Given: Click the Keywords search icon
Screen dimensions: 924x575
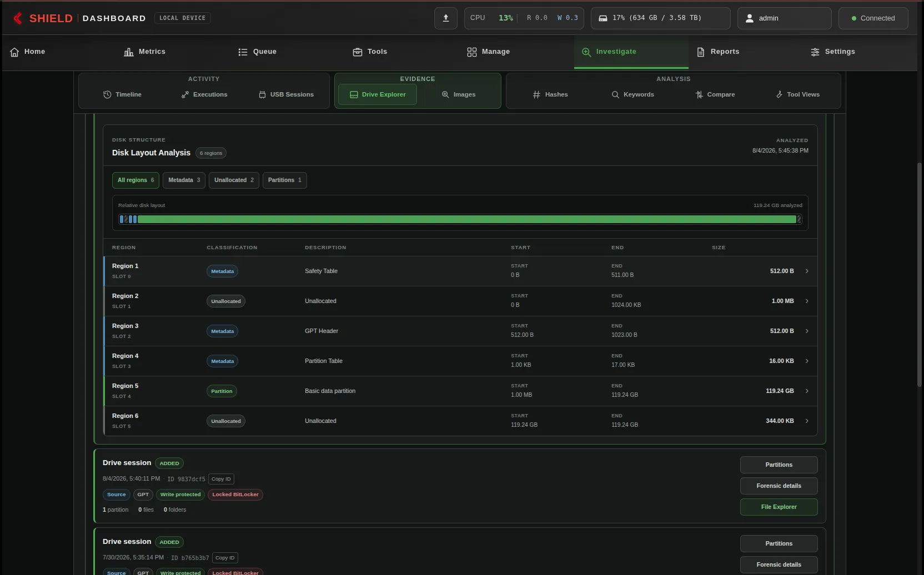Looking at the screenshot, I should [x=615, y=95].
